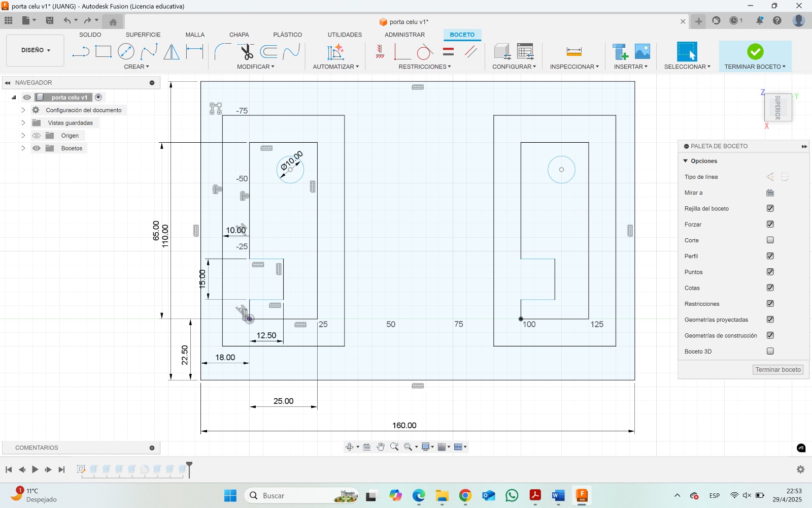This screenshot has width=812, height=508.
Task: Toggle Geometrías proyectadas checkbox
Action: coord(770,320)
